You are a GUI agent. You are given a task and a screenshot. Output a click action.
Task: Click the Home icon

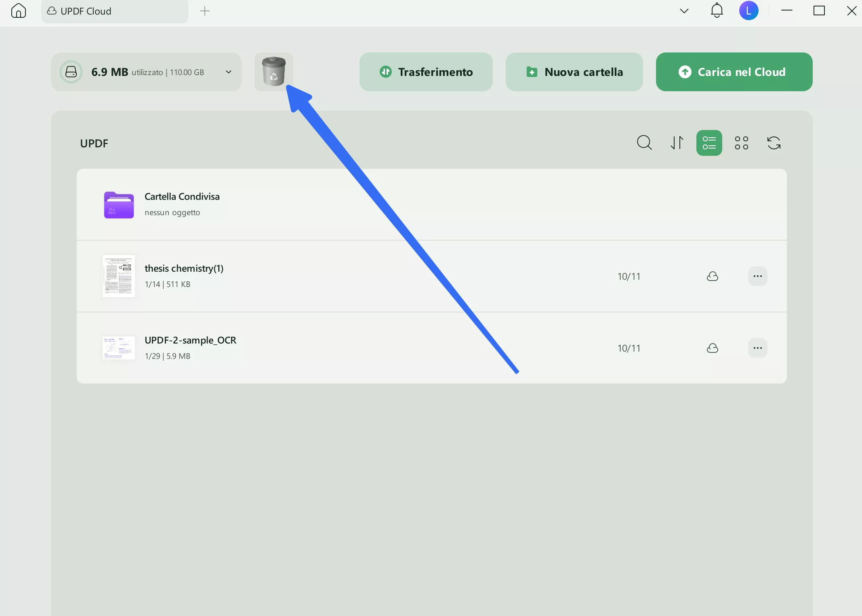(x=19, y=11)
